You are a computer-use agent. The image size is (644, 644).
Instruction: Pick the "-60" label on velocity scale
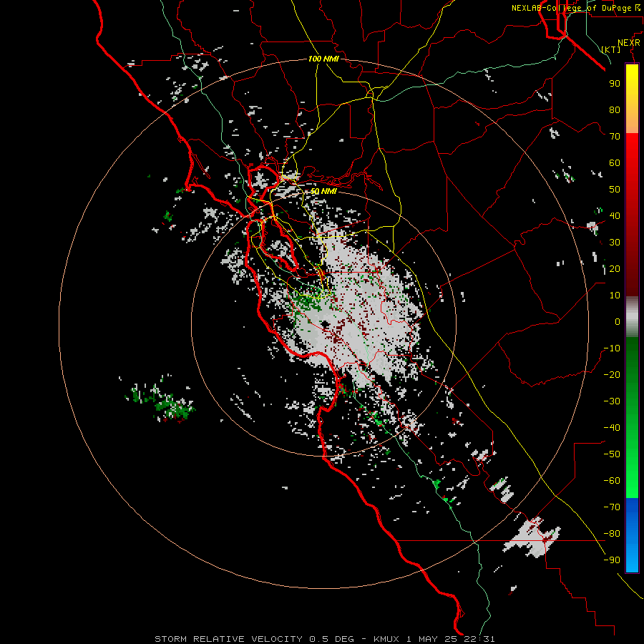pyautogui.click(x=612, y=481)
